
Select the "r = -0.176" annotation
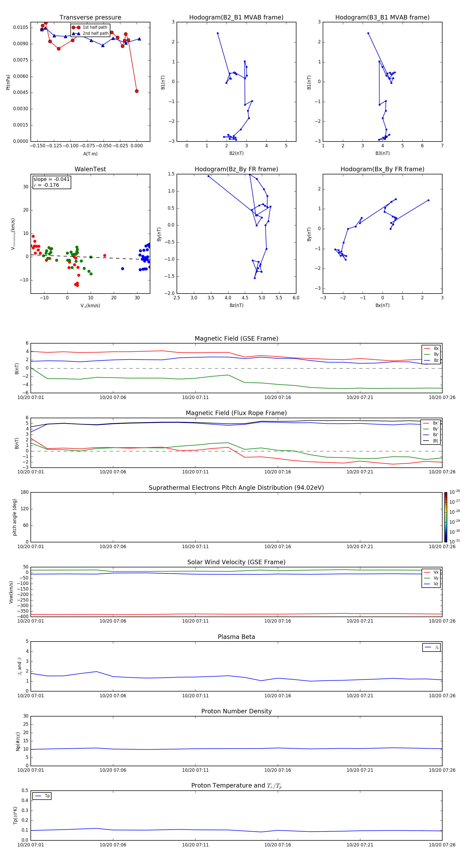[x=47, y=185]
